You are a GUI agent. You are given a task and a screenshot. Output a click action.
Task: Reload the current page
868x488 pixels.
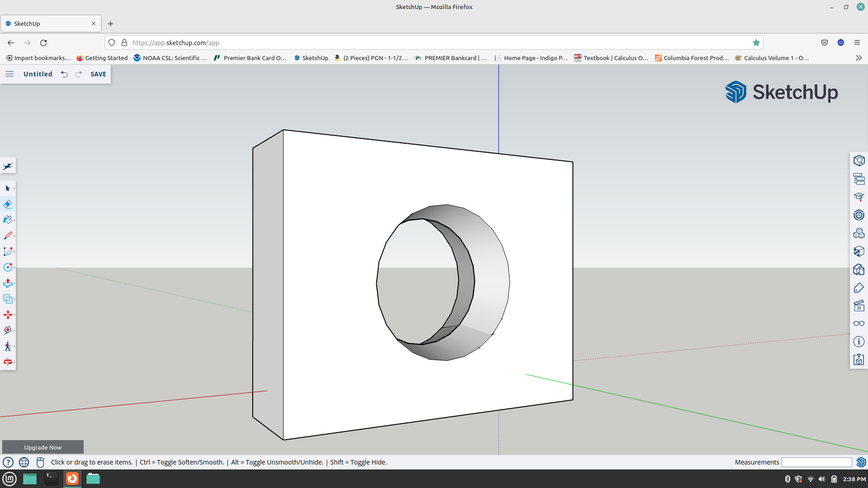(x=43, y=42)
